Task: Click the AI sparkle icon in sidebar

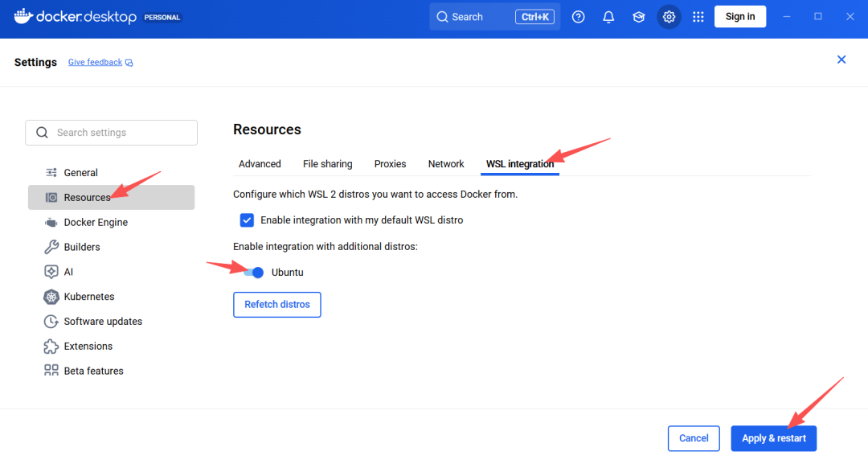Action: [51, 272]
